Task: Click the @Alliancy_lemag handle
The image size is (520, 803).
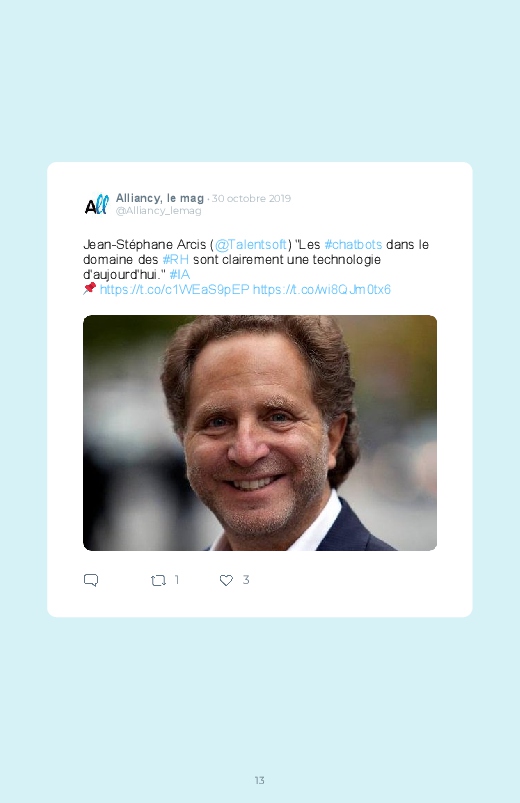Action: coord(158,210)
